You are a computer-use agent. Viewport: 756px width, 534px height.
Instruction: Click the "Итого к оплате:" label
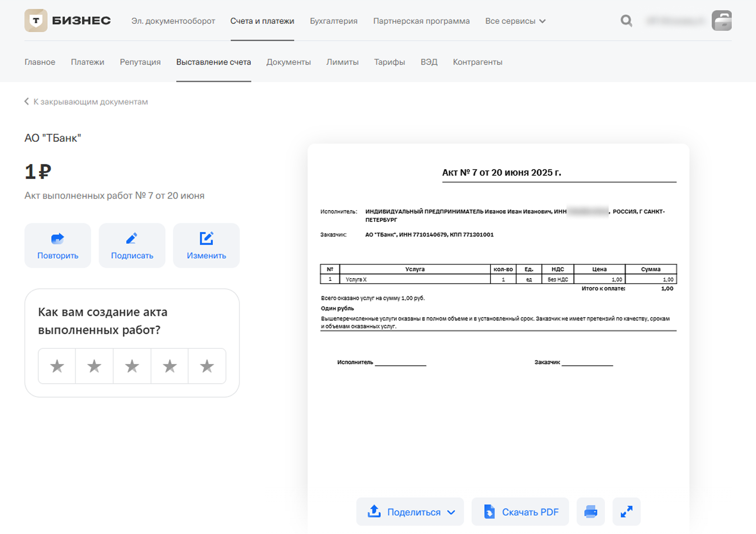click(603, 289)
